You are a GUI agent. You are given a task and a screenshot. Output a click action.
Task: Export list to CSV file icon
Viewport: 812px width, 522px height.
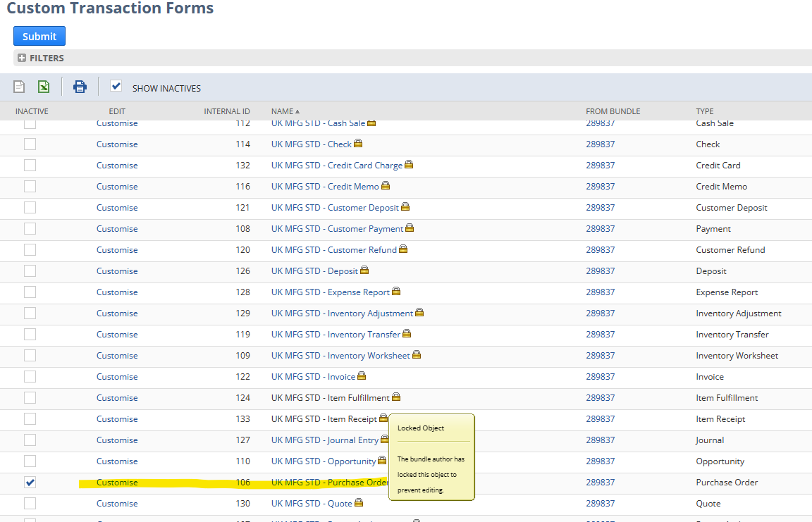point(19,87)
